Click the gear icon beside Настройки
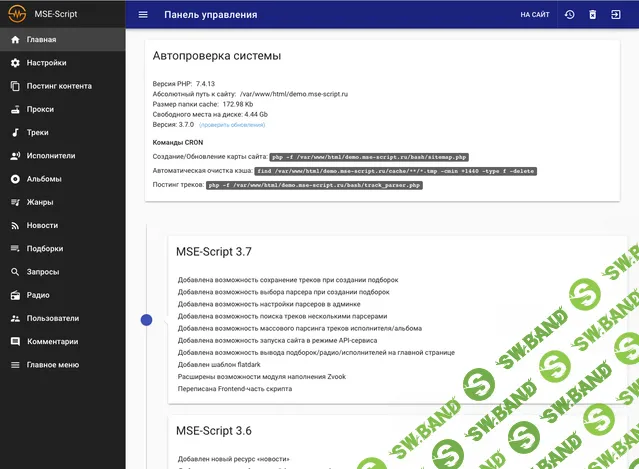Viewport: 639px width, 469px height. (15, 63)
